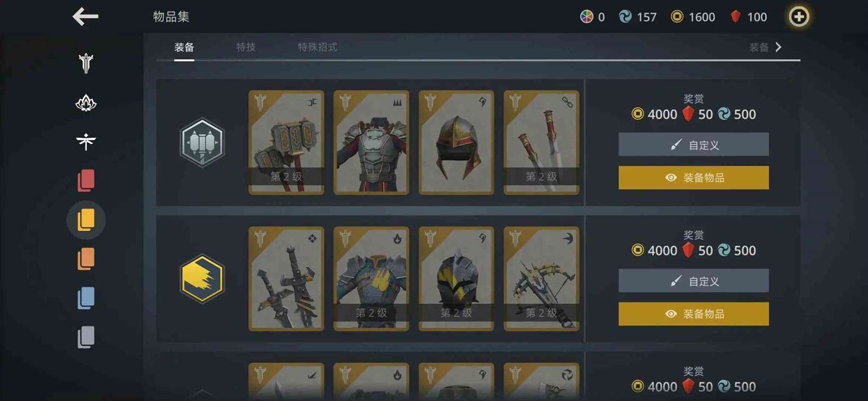Image resolution: width=868 pixels, height=401 pixels.
Task: Select the yellow card sets category
Action: (86, 220)
